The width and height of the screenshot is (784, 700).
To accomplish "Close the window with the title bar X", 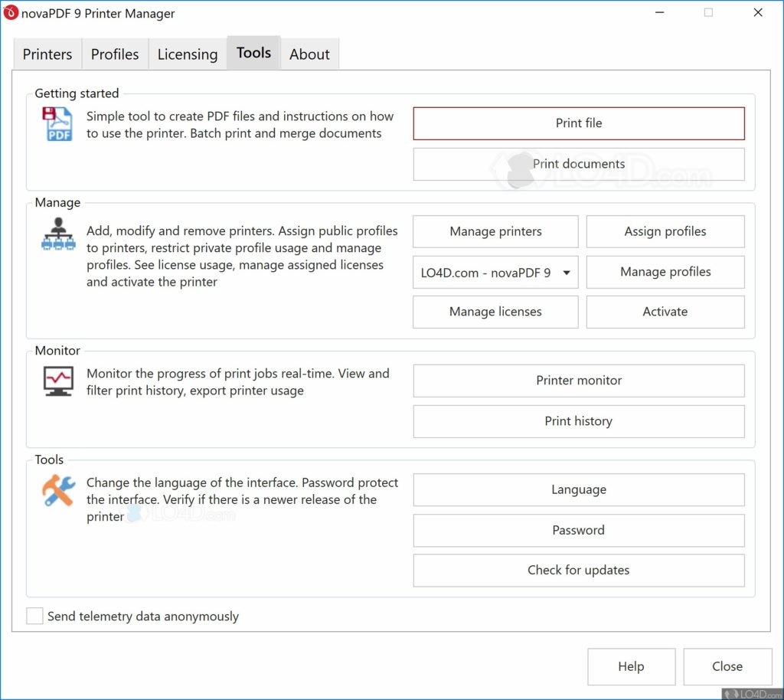I will pos(758,12).
